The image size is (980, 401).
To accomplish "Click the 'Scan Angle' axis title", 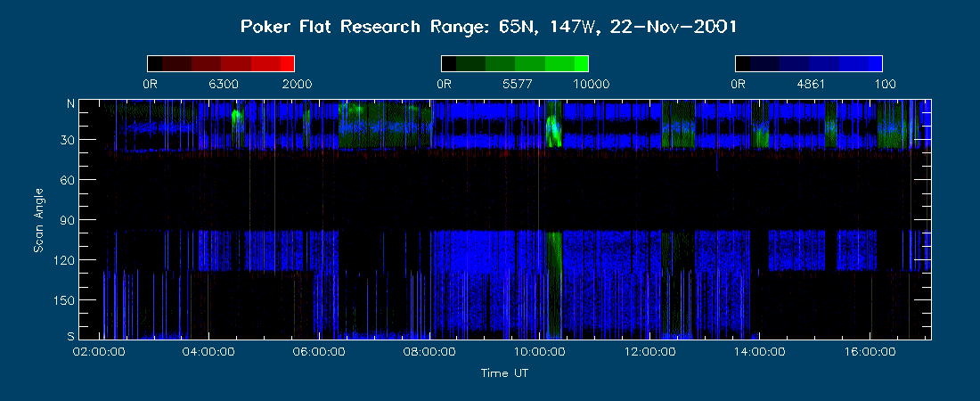I will pos(38,219).
